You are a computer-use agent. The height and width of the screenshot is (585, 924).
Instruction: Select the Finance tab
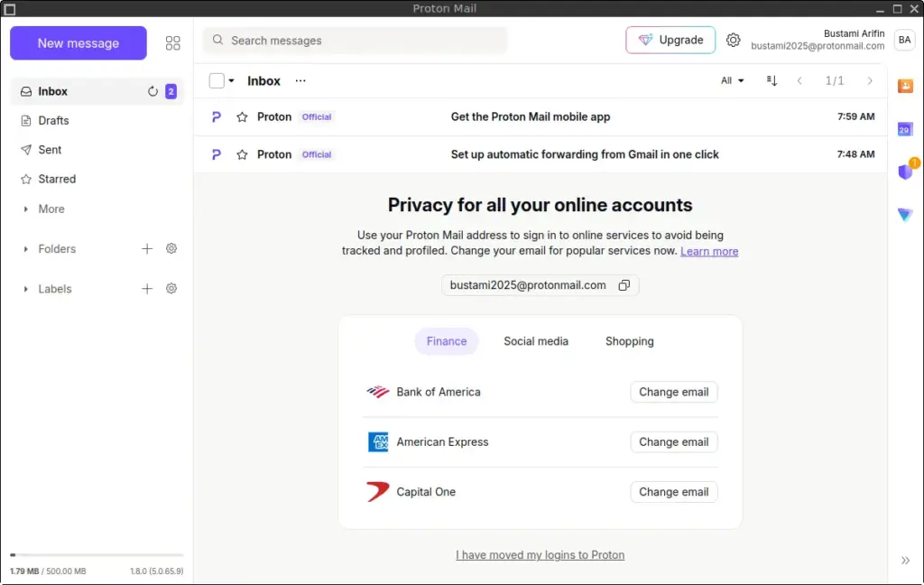[446, 341]
